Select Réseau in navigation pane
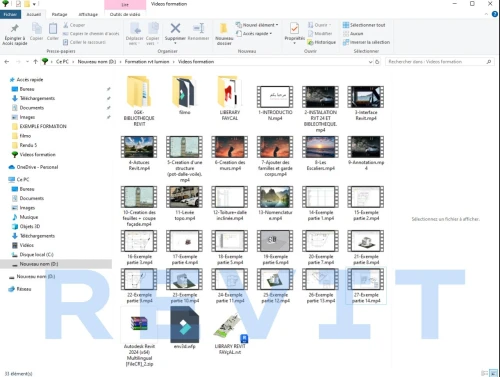The image size is (500, 377). click(24, 289)
